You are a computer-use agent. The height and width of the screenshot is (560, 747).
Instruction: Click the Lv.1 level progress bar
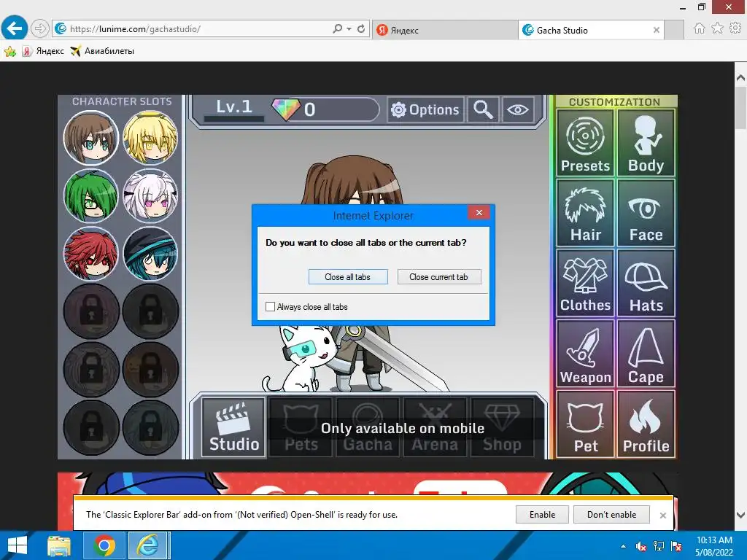[234, 118]
